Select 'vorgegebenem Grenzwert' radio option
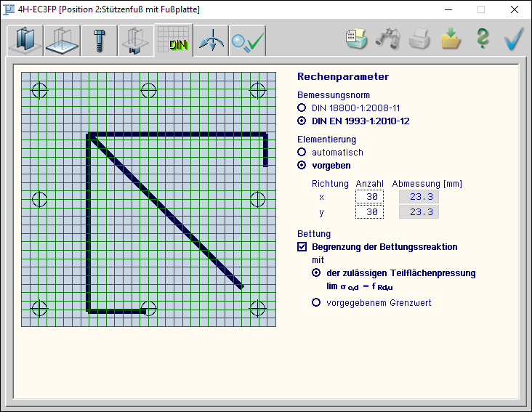Screen dimensions: 532x412 tap(316, 302)
